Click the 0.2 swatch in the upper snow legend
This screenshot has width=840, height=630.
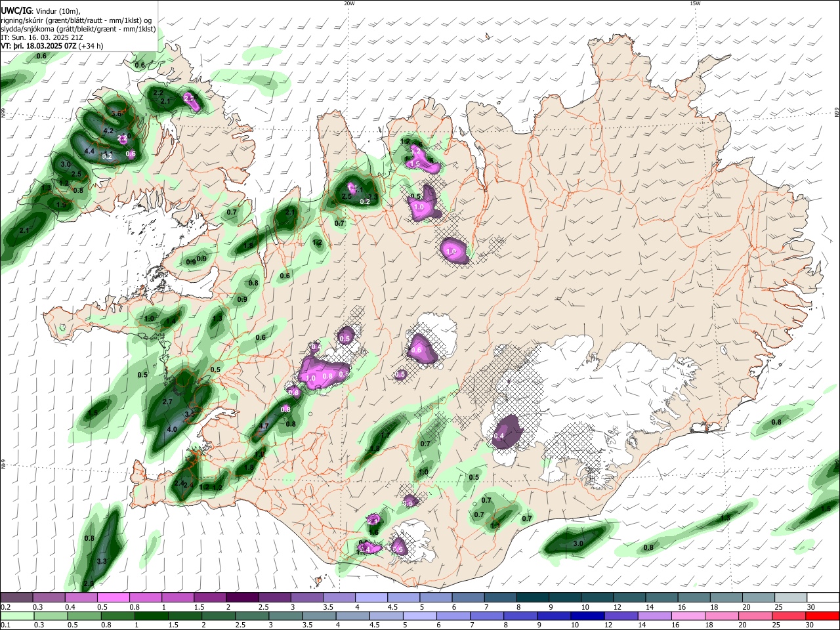click(17, 597)
